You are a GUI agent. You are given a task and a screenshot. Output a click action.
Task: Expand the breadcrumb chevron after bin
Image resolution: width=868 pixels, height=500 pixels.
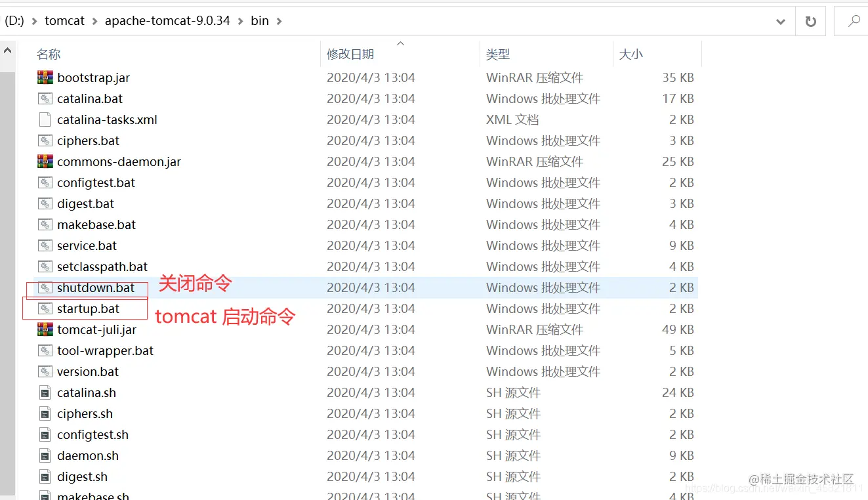click(x=279, y=20)
